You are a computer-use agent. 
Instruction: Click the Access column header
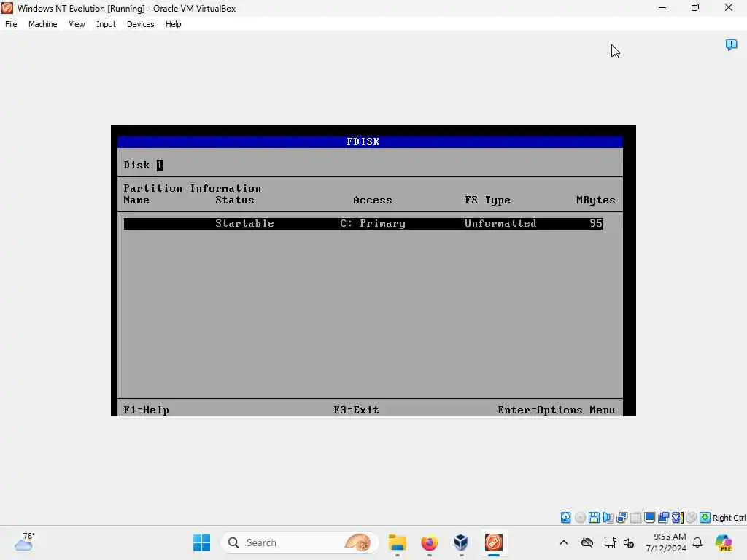pyautogui.click(x=373, y=200)
